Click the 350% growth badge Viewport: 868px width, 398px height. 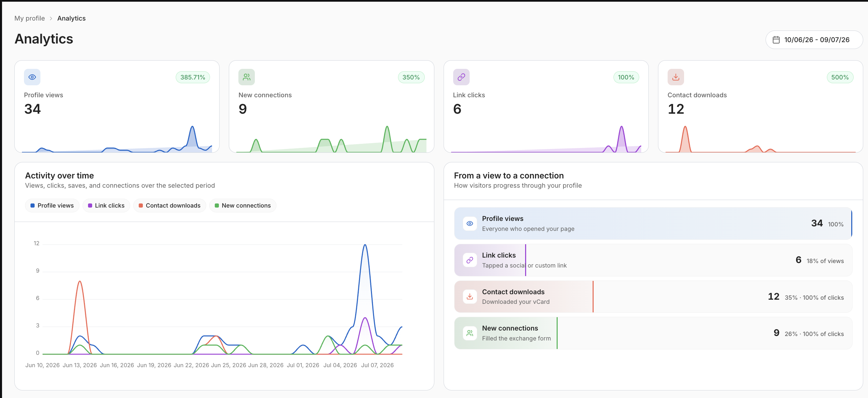tap(411, 77)
